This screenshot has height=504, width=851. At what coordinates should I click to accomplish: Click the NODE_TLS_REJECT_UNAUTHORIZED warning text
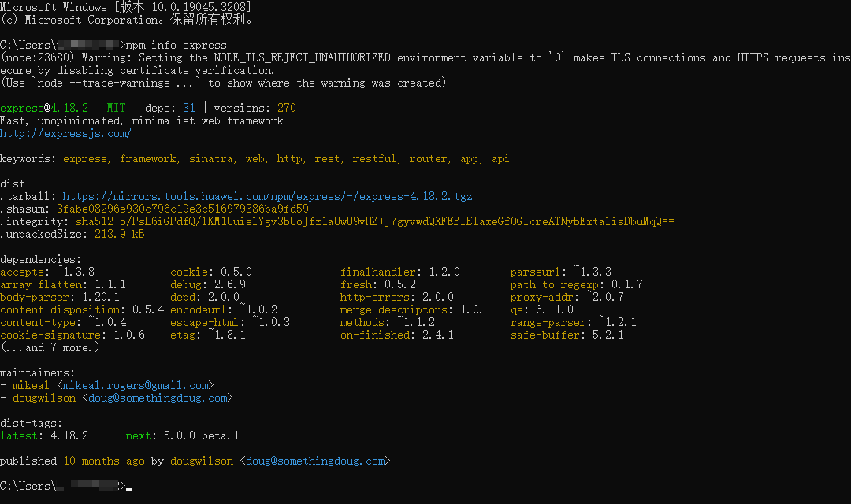tap(302, 57)
